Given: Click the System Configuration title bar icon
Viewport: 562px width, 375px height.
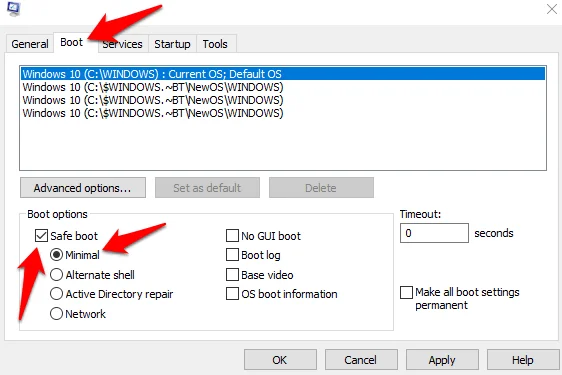Looking at the screenshot, I should click(x=14, y=9).
